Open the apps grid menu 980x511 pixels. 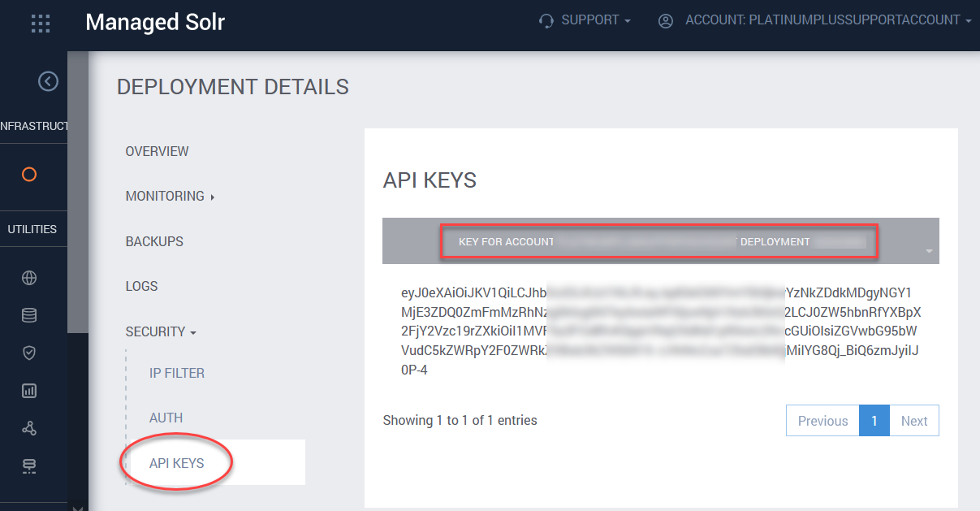point(39,22)
